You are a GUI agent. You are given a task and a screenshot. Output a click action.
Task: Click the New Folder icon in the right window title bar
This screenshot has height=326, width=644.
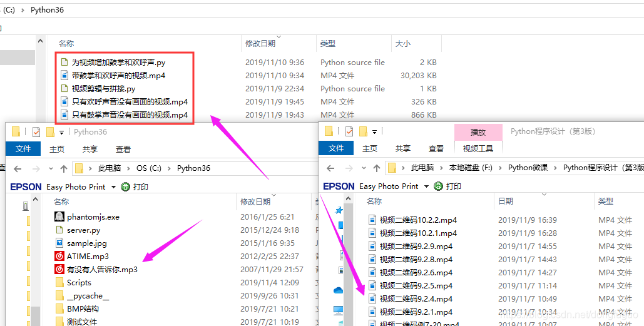[x=363, y=131]
